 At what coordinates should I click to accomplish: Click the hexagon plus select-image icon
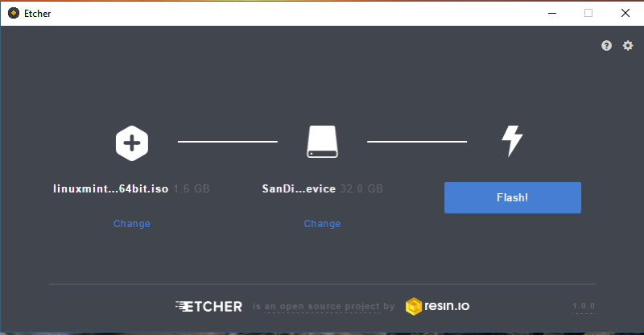click(x=132, y=143)
